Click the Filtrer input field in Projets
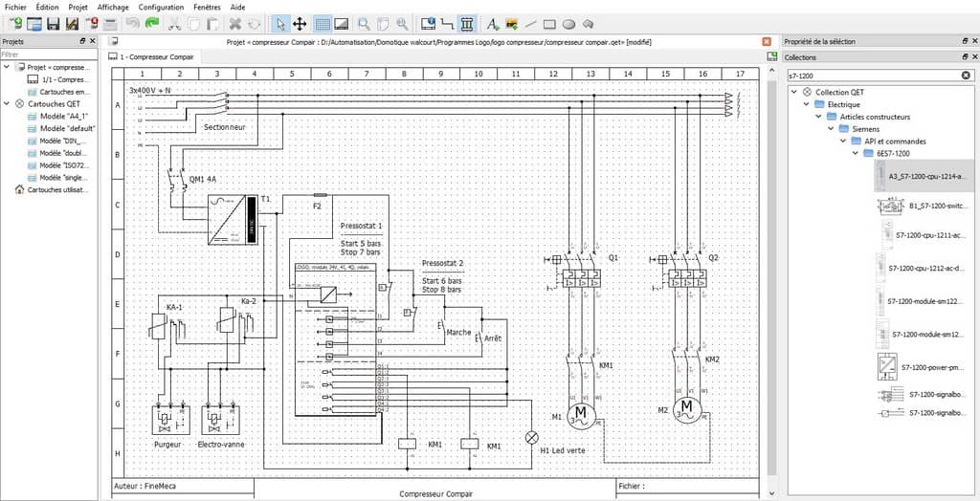980x501 pixels. (48, 54)
